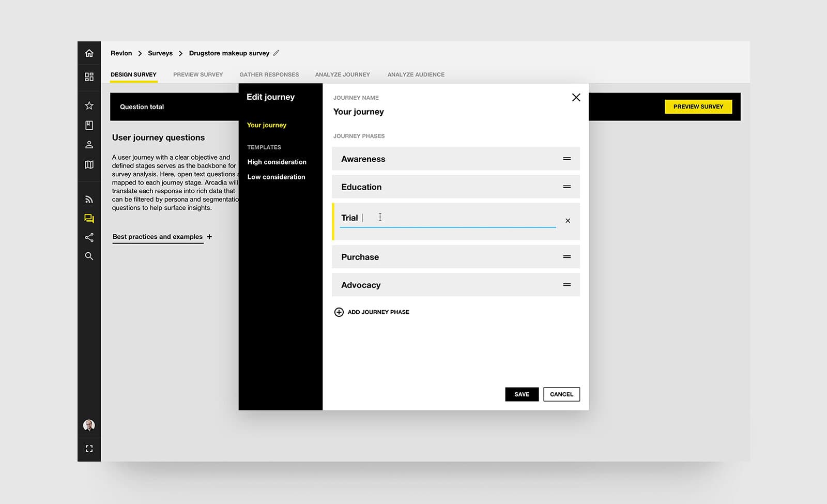Switch to Preview Survey tab
This screenshot has height=504, width=827.
pyautogui.click(x=198, y=74)
